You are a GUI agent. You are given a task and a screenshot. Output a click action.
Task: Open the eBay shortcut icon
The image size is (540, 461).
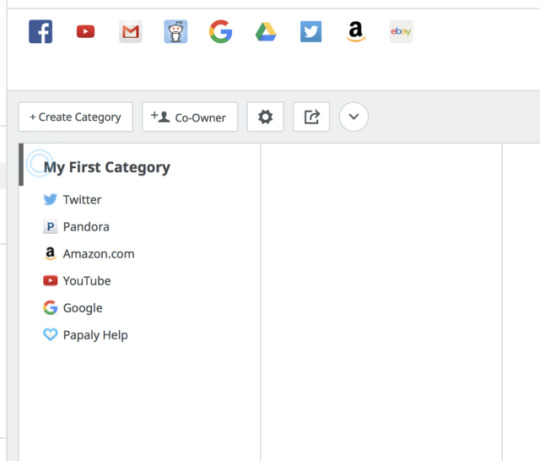[401, 32]
